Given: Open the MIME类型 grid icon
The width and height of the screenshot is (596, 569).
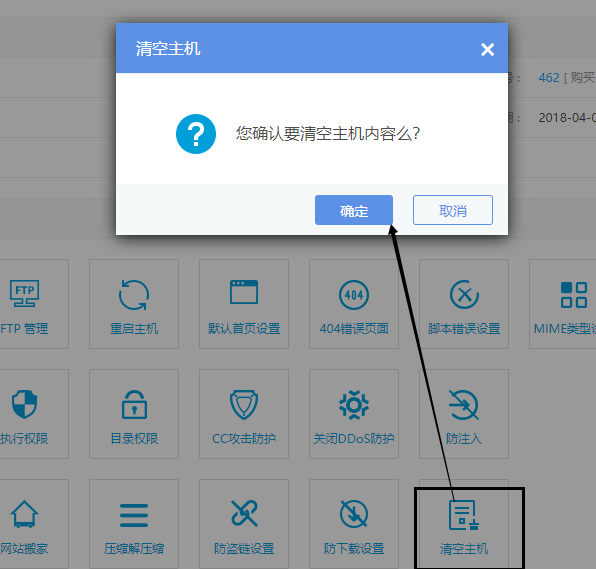Looking at the screenshot, I should click(x=574, y=295).
